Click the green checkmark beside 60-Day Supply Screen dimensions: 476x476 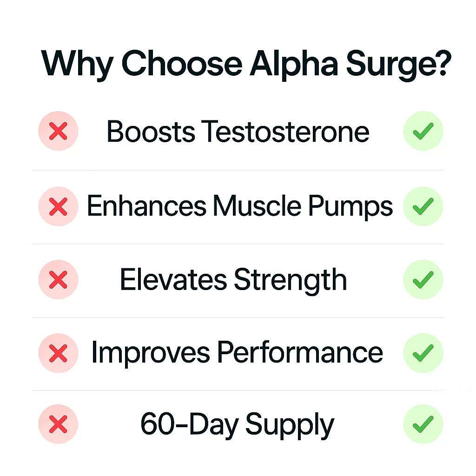click(423, 424)
